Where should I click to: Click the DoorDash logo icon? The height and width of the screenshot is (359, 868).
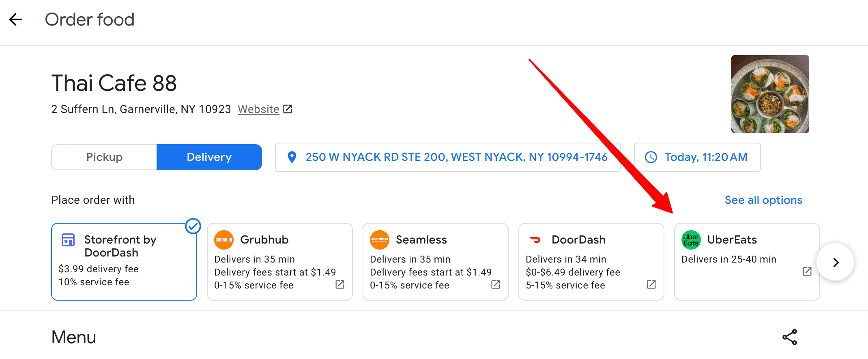[x=535, y=239]
